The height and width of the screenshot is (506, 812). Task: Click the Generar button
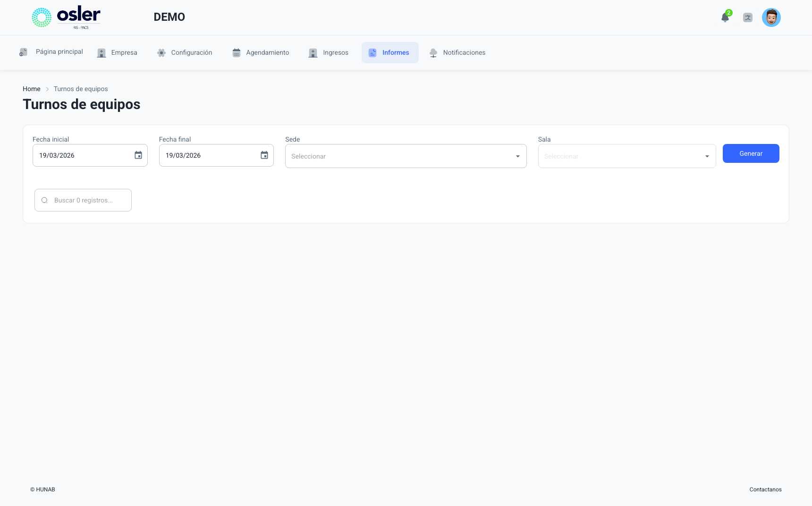click(x=751, y=153)
